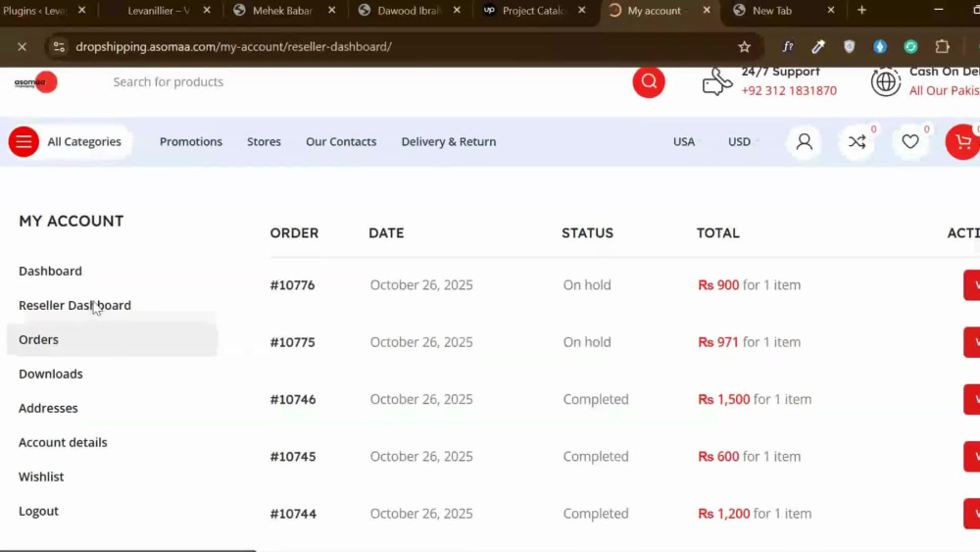Open the Stores menu item
The width and height of the screenshot is (980, 552).
(264, 142)
